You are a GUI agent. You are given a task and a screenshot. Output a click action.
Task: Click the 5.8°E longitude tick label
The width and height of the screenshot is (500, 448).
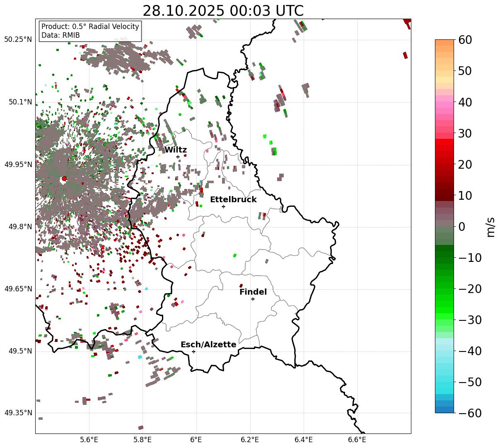click(x=143, y=440)
